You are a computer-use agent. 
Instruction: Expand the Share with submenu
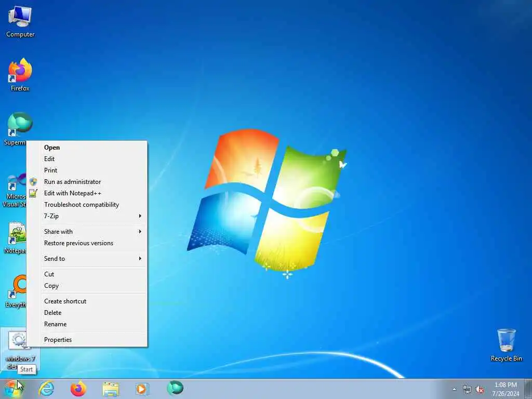(x=87, y=232)
